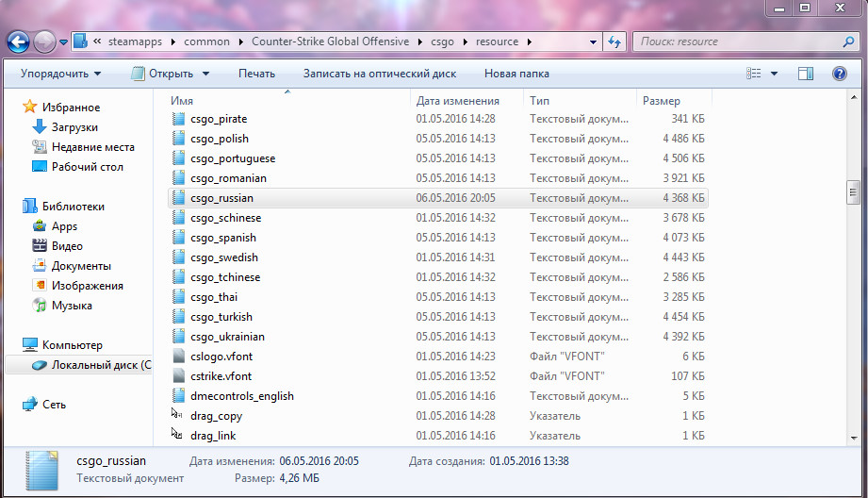Click the csgo_russian file icon
Image resolution: width=868 pixels, height=498 pixels.
[178, 198]
